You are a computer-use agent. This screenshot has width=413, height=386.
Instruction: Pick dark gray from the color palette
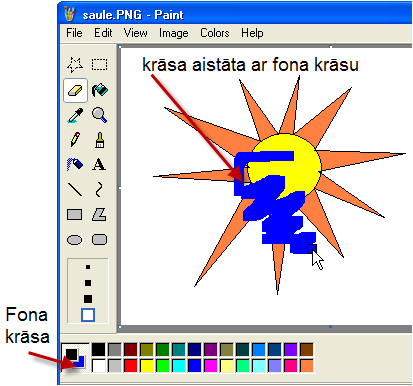(x=115, y=350)
